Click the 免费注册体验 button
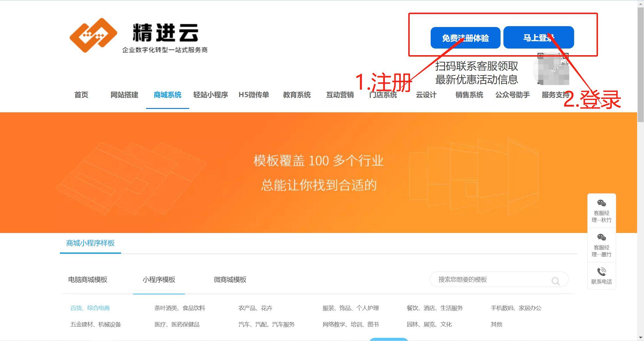This screenshot has width=644, height=341. click(x=465, y=38)
